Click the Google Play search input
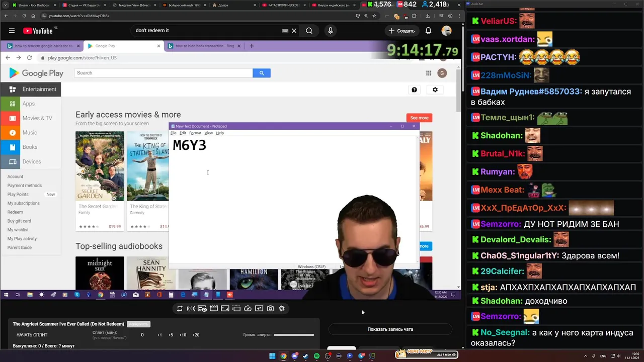 click(163, 73)
